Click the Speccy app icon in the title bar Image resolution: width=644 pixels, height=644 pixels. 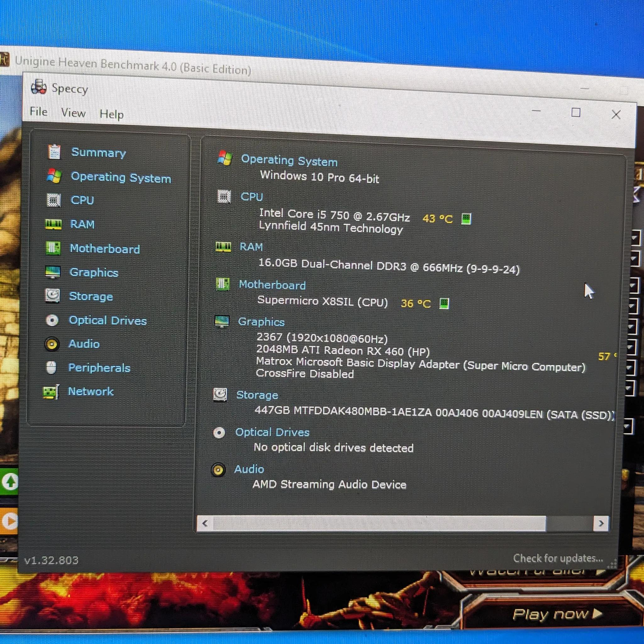(39, 87)
